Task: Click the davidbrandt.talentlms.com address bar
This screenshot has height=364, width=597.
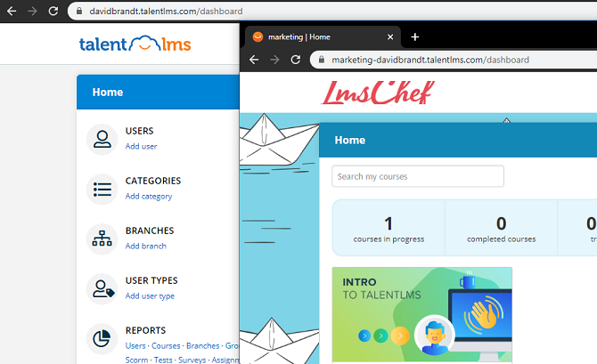Action: (331, 11)
